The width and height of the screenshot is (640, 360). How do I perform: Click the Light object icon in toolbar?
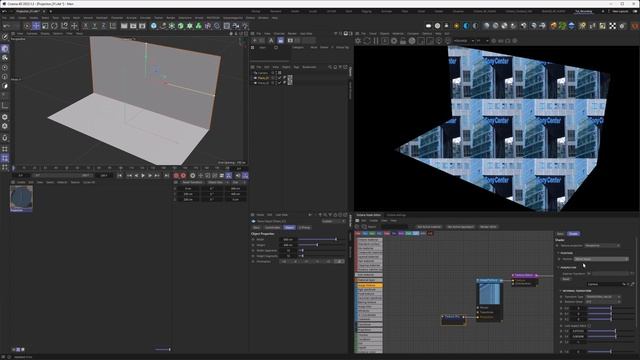tap(245, 26)
